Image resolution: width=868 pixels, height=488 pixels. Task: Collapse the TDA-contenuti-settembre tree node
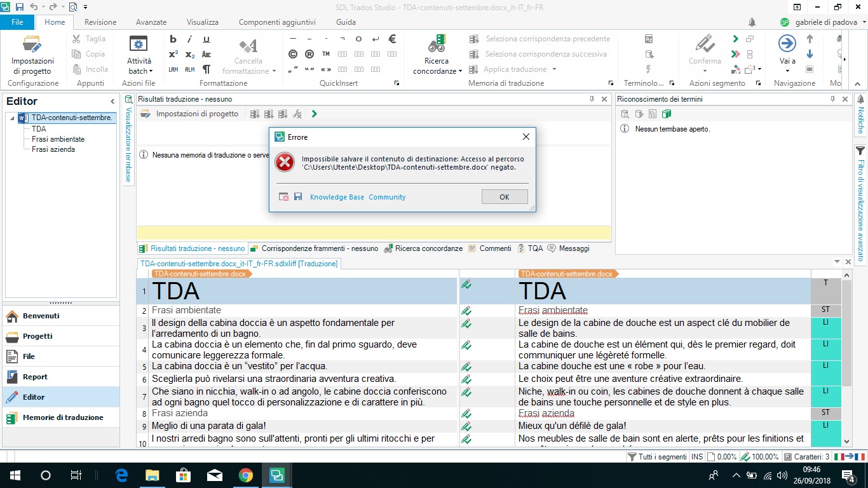(x=12, y=118)
